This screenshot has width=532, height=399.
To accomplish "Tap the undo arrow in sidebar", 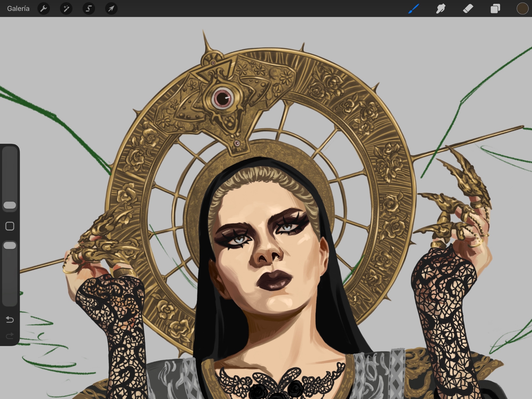I will tap(10, 319).
